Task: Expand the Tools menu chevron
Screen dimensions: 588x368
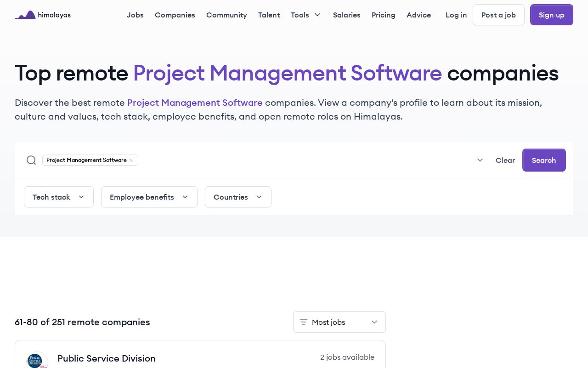Action: [x=317, y=15]
